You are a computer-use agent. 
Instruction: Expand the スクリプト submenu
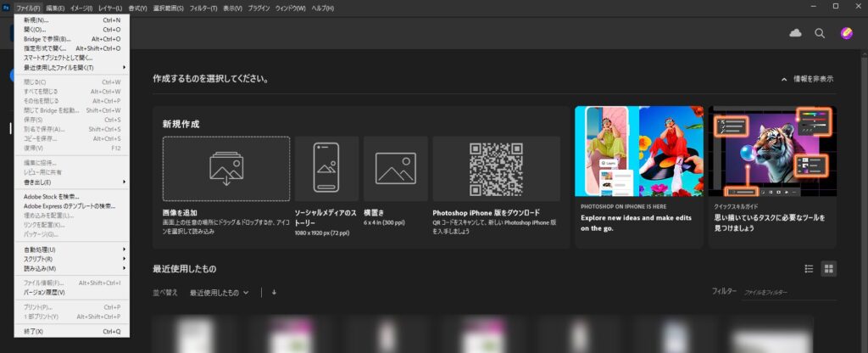[72, 259]
